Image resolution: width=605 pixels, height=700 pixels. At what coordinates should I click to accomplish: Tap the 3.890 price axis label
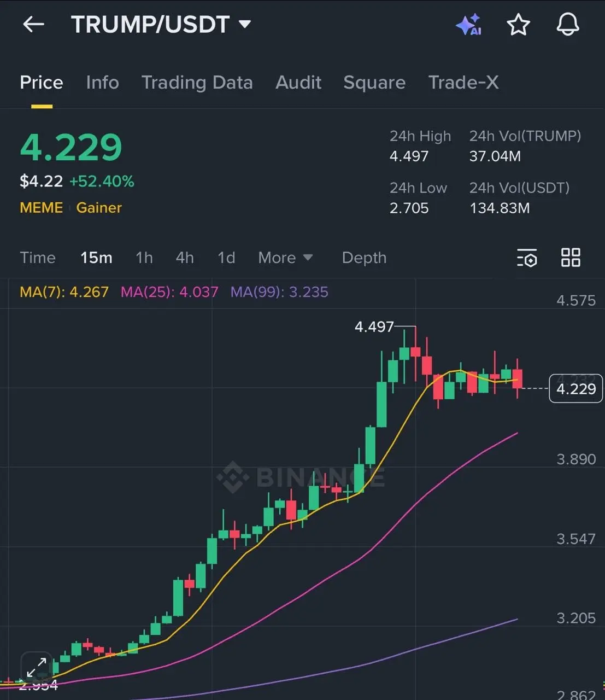point(576,459)
